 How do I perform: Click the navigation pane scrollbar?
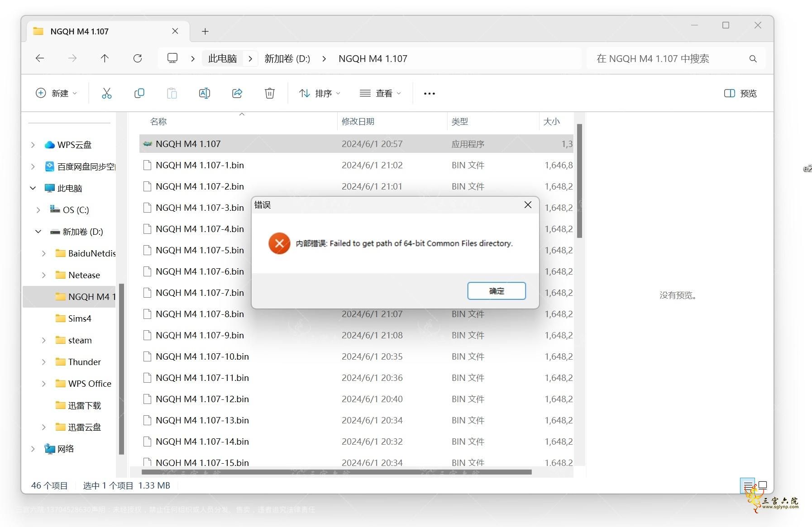click(x=121, y=369)
